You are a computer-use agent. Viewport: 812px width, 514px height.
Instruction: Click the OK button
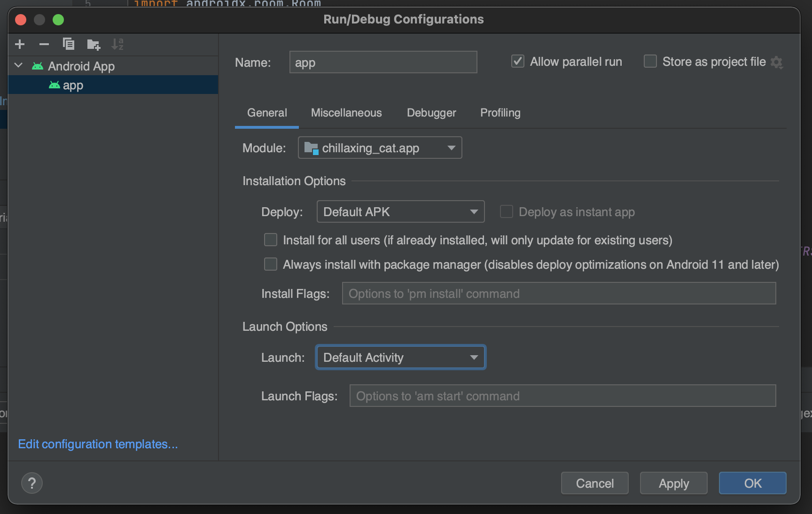(752, 483)
